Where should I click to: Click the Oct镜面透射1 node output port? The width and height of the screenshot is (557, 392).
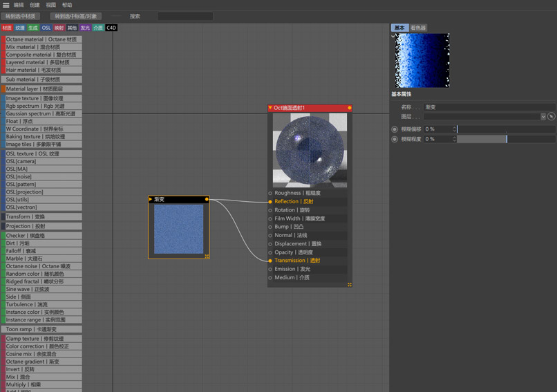[350, 108]
